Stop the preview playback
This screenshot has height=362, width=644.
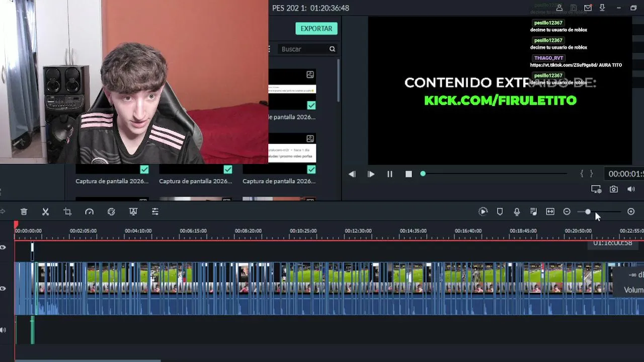(x=409, y=174)
